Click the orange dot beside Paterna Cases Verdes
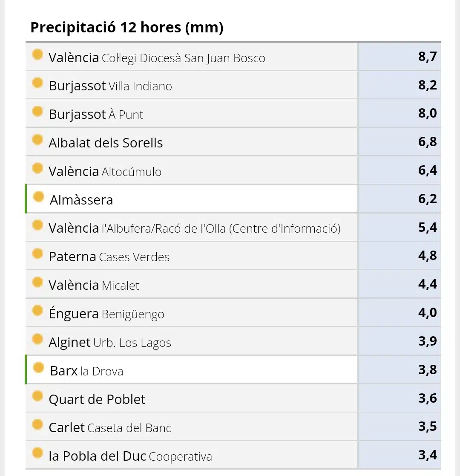Screen dimensions: 460x476 pyautogui.click(x=37, y=254)
